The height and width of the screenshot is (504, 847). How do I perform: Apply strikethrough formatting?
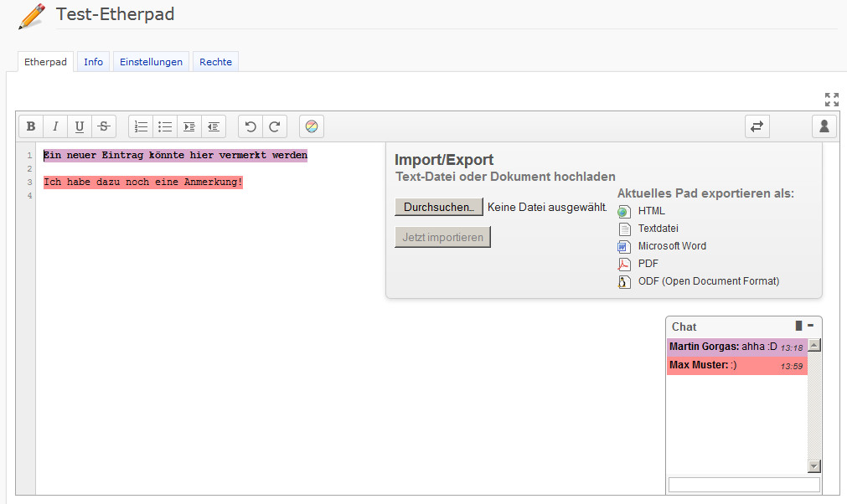click(104, 126)
